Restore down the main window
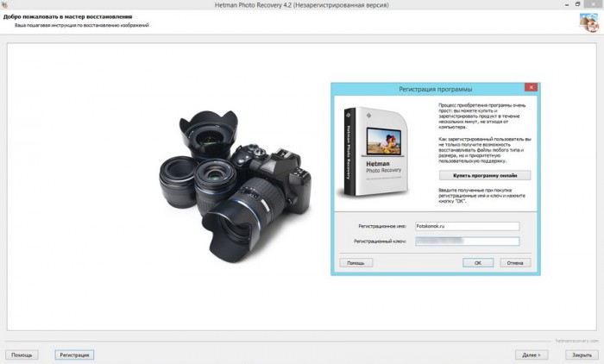This screenshot has height=364, width=604. 577,4
